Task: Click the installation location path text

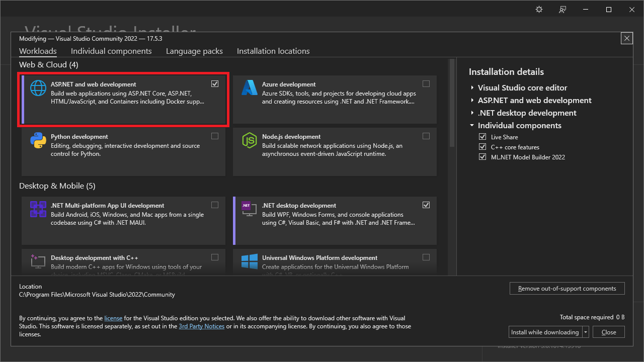Action: coord(97,295)
